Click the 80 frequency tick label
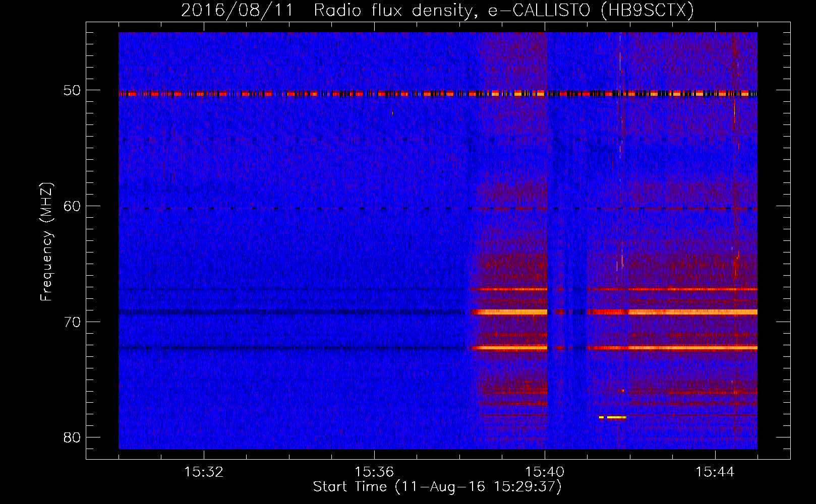This screenshot has width=816, height=504. (72, 437)
